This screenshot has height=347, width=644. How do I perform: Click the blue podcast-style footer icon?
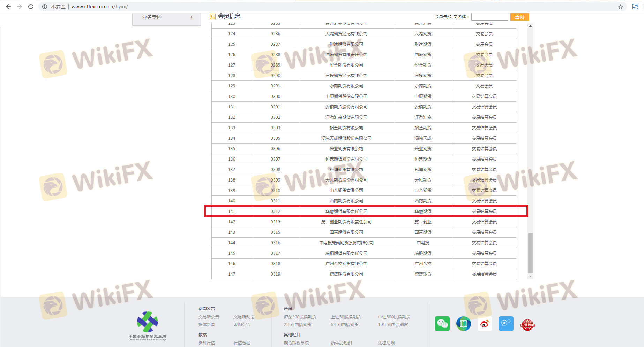click(x=506, y=324)
